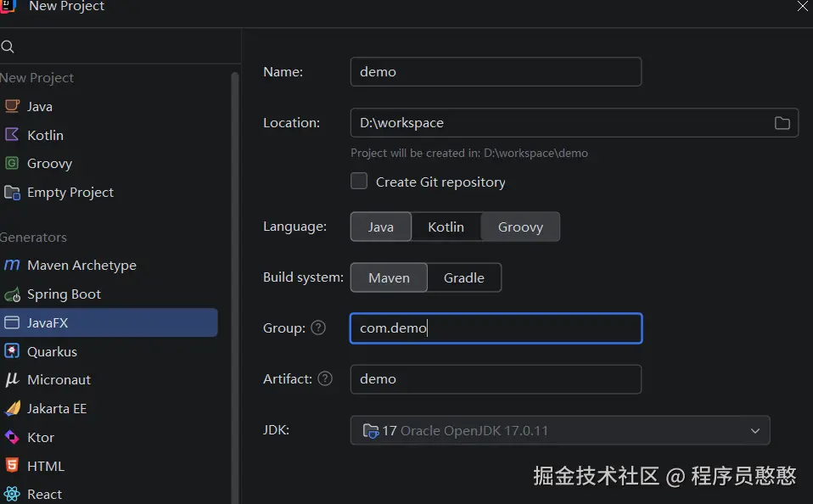Select the HTML generator
The height and width of the screenshot is (504, 813).
pyautogui.click(x=109, y=466)
